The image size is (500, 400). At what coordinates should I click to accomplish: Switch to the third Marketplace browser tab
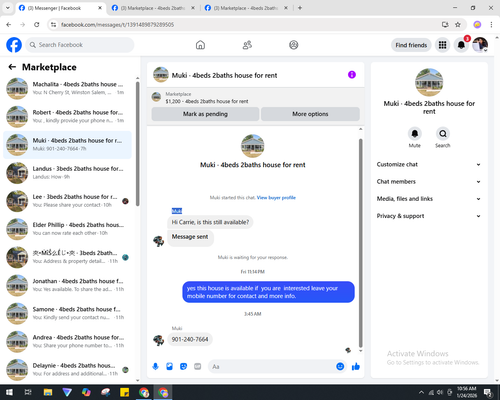[247, 8]
